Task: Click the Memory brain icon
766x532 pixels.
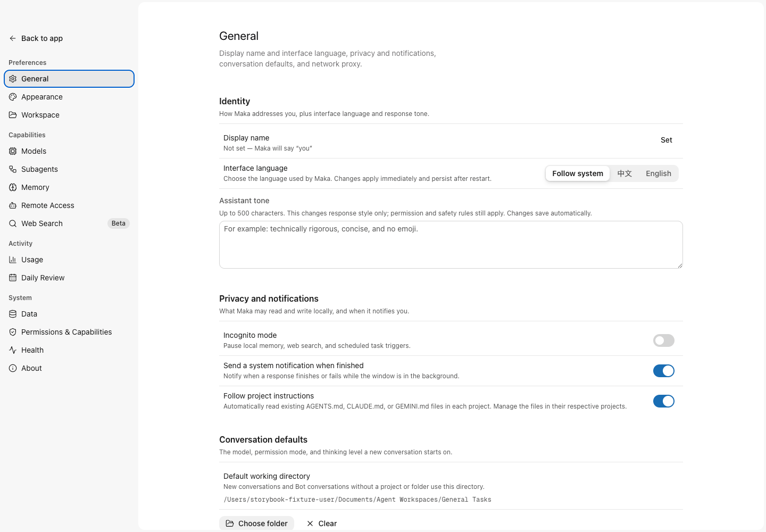Action: pyautogui.click(x=13, y=187)
